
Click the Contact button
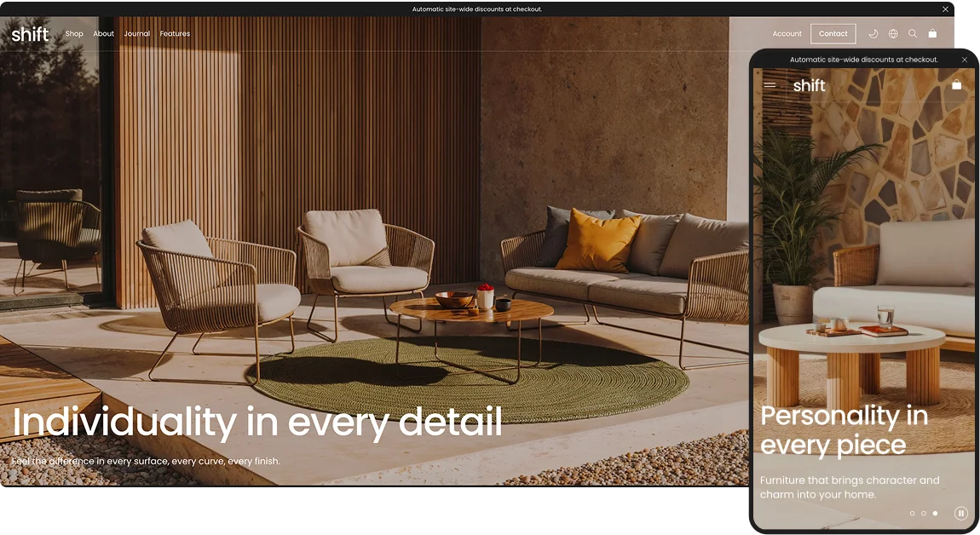click(x=833, y=34)
